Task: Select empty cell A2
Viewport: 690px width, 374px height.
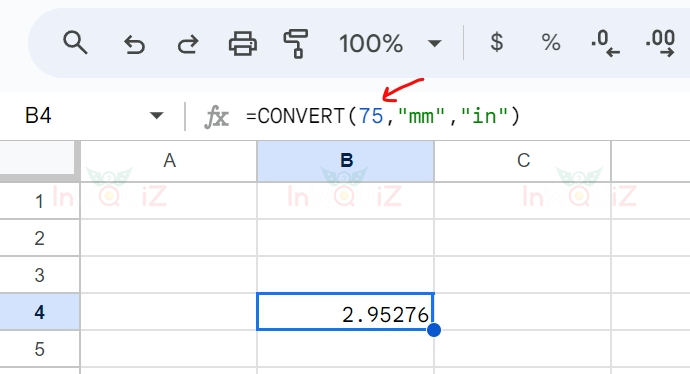Action: point(169,238)
